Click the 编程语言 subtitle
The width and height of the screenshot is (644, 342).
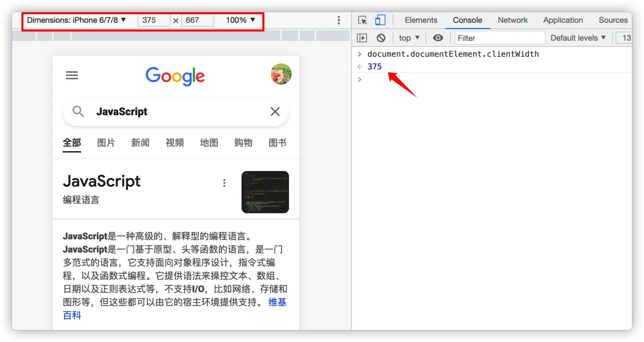point(81,200)
